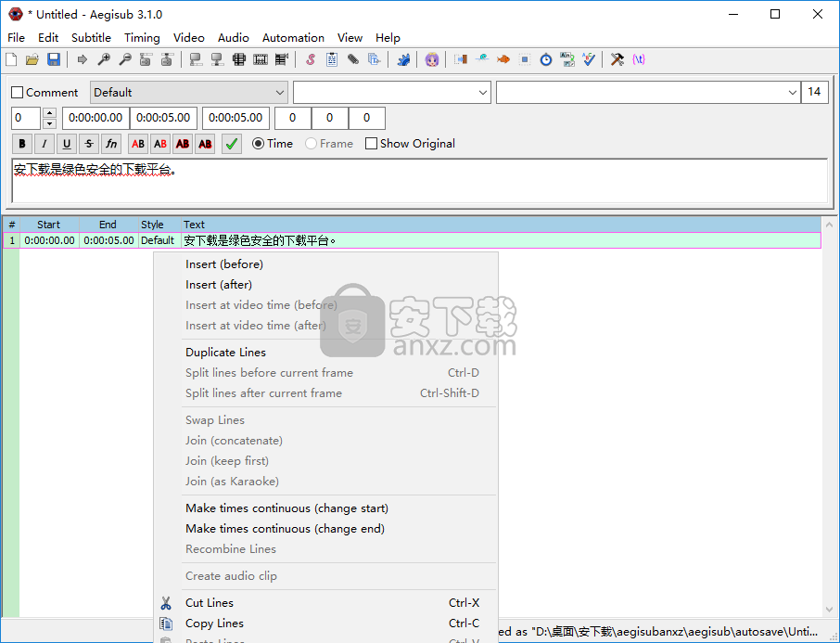Open the Timing menu
Image resolution: width=840 pixels, height=643 pixels.
(142, 37)
